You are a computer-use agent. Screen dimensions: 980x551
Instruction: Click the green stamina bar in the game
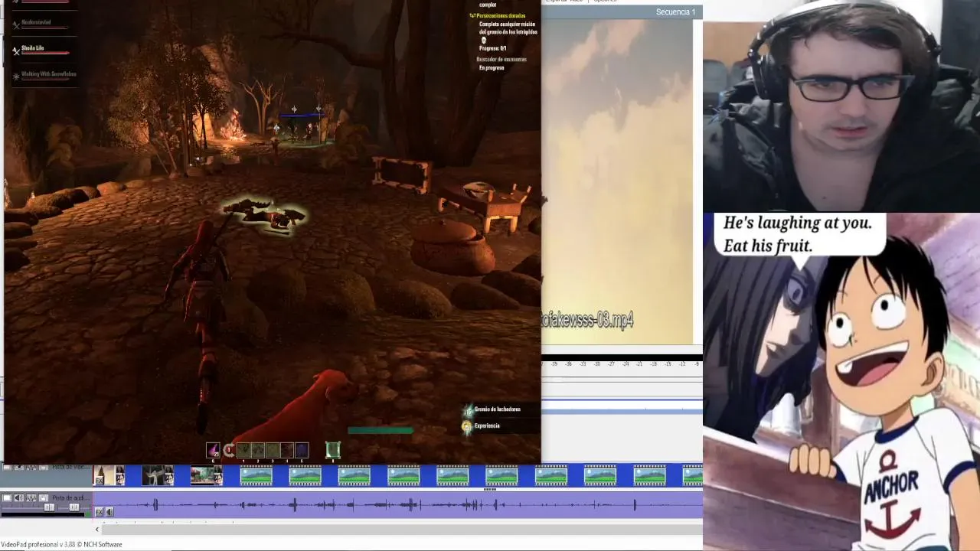(381, 430)
